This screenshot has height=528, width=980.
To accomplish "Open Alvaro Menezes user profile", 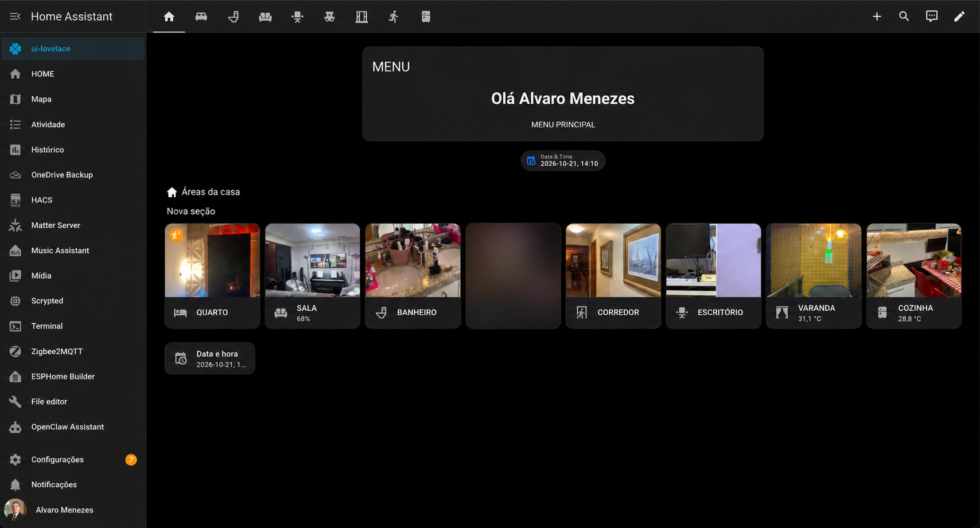I will (73, 510).
